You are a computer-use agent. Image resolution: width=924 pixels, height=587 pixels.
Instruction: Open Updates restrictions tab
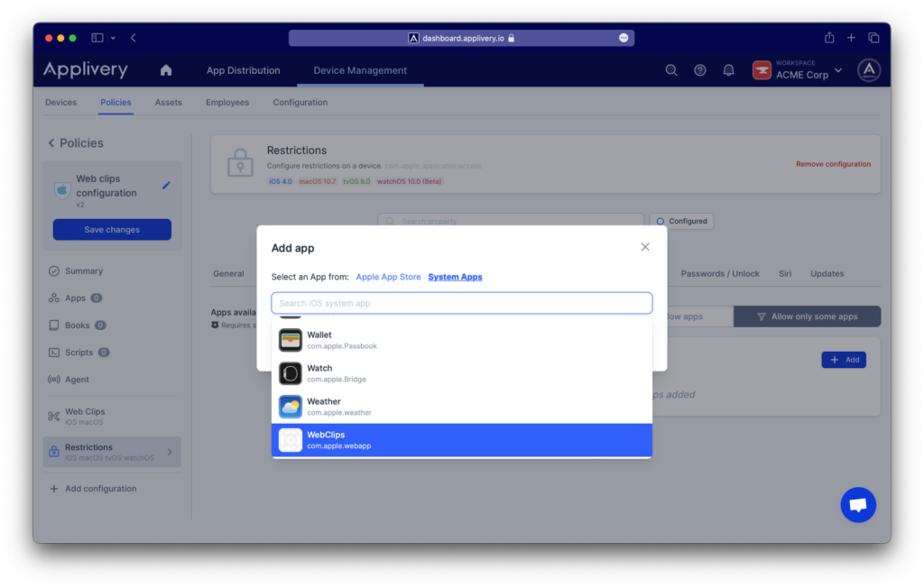[x=827, y=274]
